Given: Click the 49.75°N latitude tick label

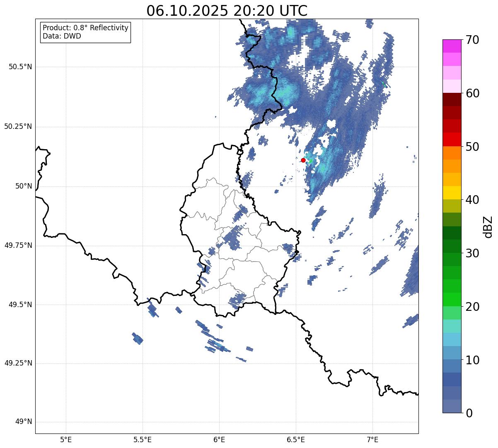Looking at the screenshot, I should pyautogui.click(x=19, y=245).
